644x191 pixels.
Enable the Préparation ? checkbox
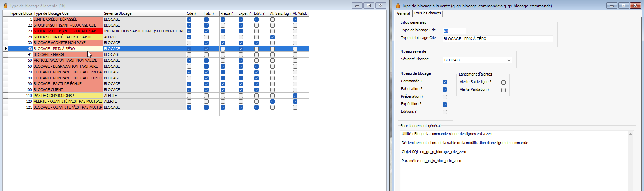click(445, 97)
